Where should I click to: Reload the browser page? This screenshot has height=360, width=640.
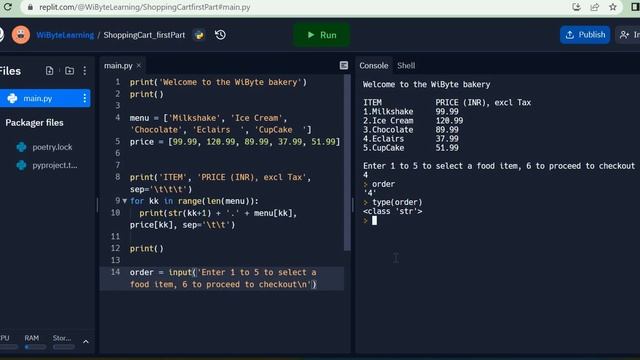point(7,7)
